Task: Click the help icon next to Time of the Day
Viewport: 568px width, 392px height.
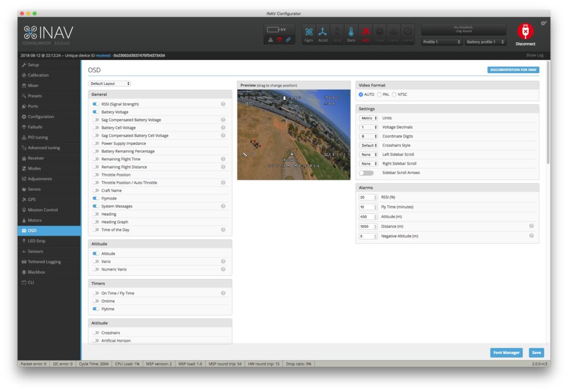Action: point(223,230)
